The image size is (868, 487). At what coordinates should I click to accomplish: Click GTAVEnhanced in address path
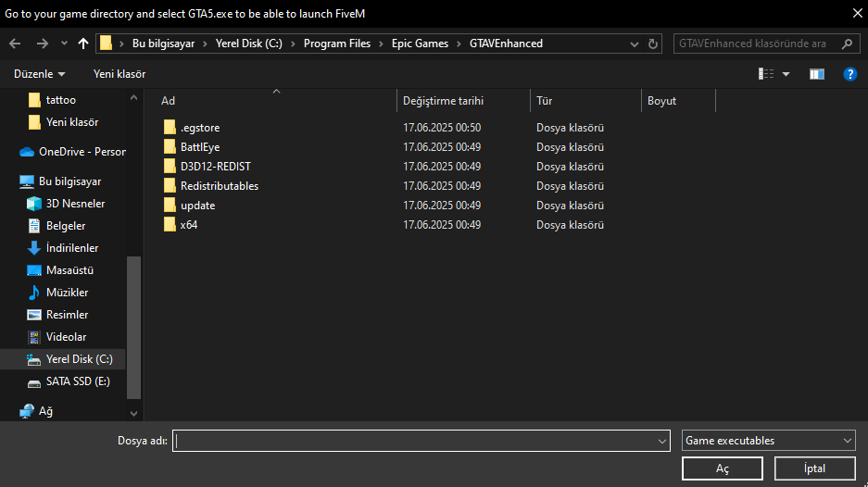506,44
